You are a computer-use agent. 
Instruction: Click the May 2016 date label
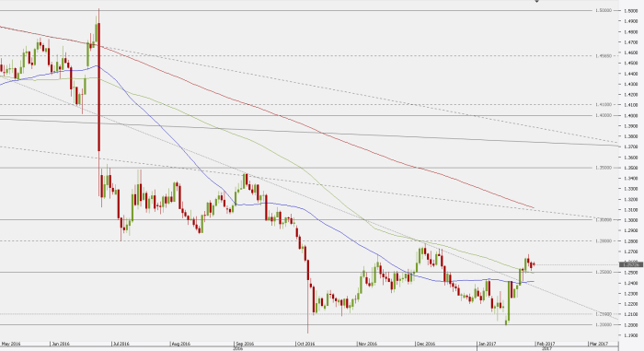pos(11,344)
